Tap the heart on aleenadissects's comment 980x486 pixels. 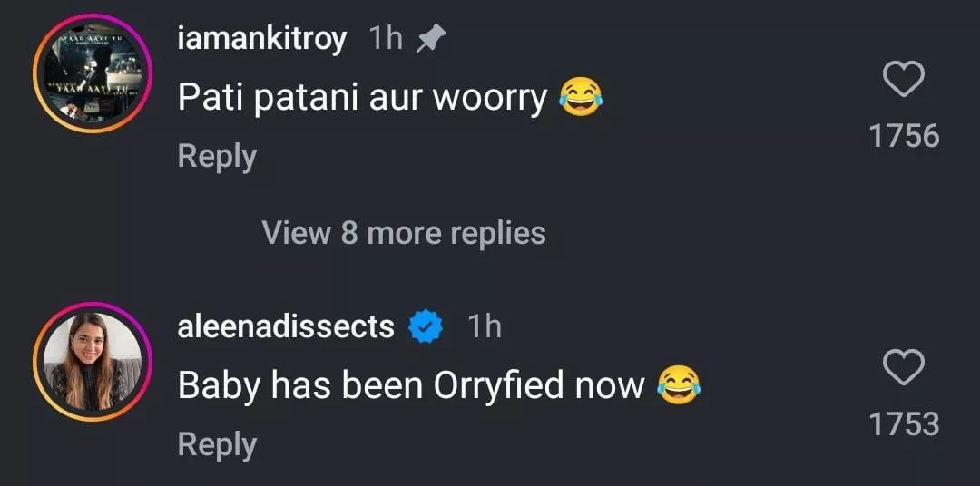[903, 368]
